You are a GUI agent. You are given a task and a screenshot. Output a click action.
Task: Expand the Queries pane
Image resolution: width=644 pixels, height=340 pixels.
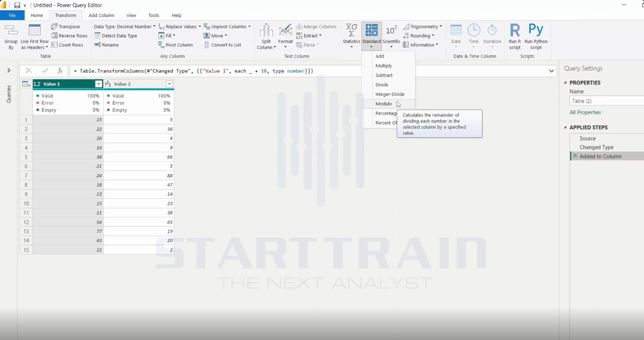click(9, 70)
